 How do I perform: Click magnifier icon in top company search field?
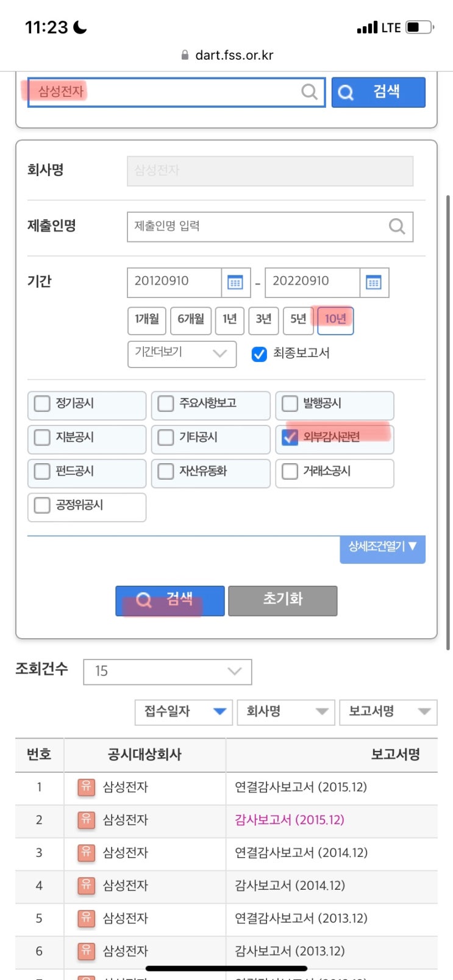coord(310,92)
